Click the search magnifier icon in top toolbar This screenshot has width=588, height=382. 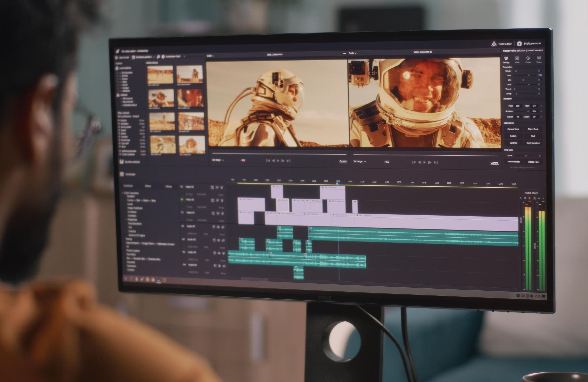pos(158,57)
